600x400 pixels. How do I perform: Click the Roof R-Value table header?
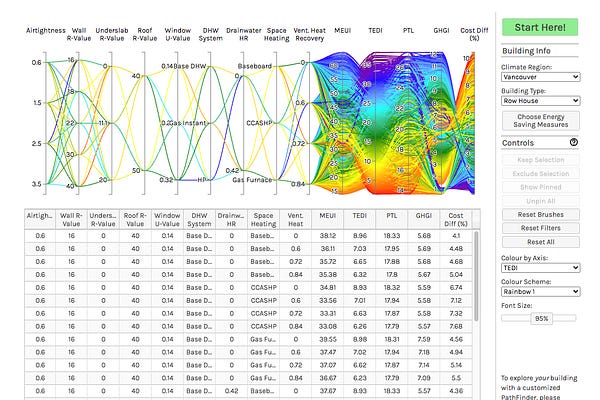[x=135, y=220]
